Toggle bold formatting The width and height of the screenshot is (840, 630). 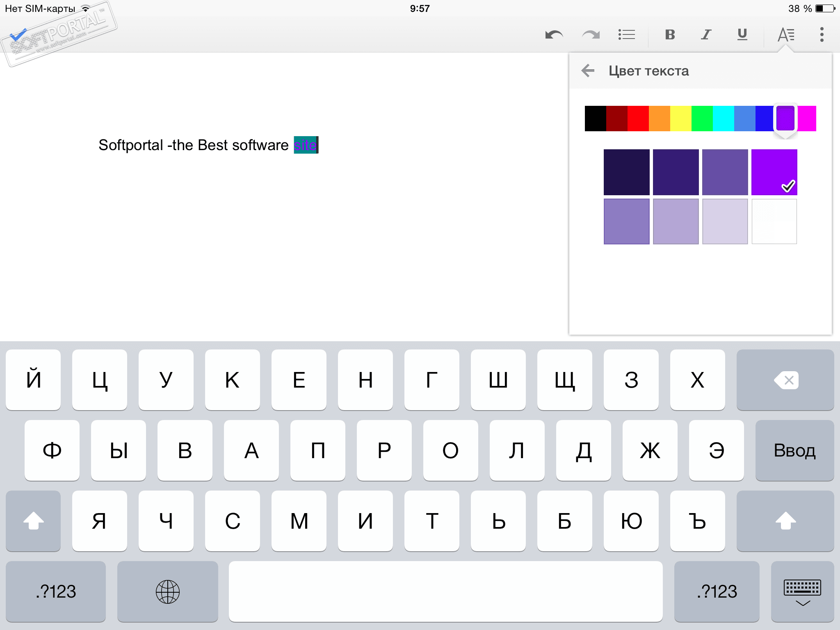point(670,35)
